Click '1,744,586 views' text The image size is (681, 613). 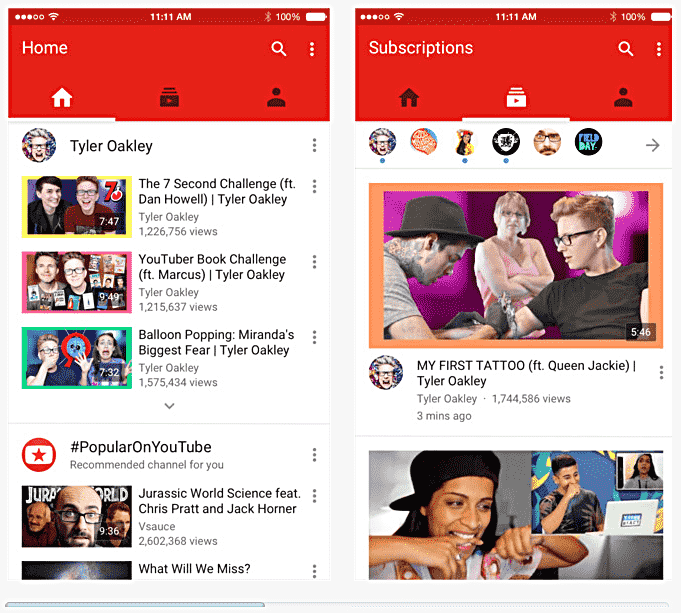pos(531,399)
